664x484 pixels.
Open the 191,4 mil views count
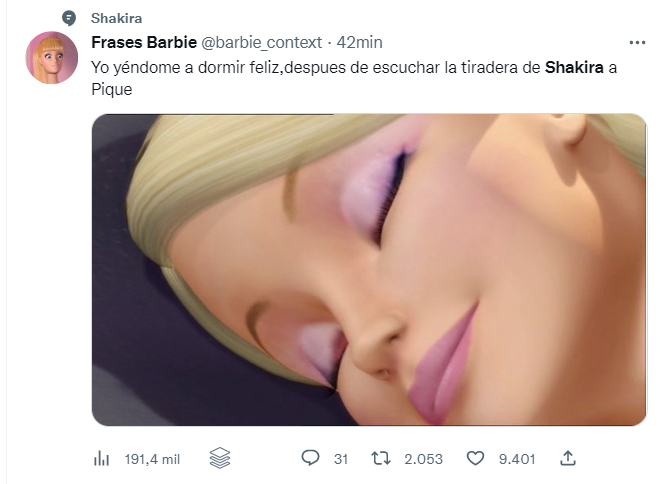point(152,459)
